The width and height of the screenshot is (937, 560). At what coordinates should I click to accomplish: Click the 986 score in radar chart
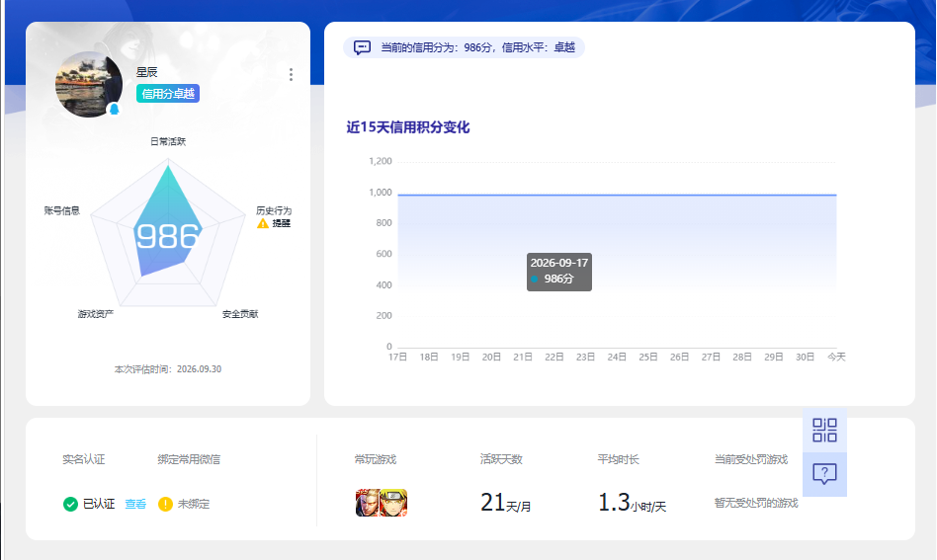point(167,236)
